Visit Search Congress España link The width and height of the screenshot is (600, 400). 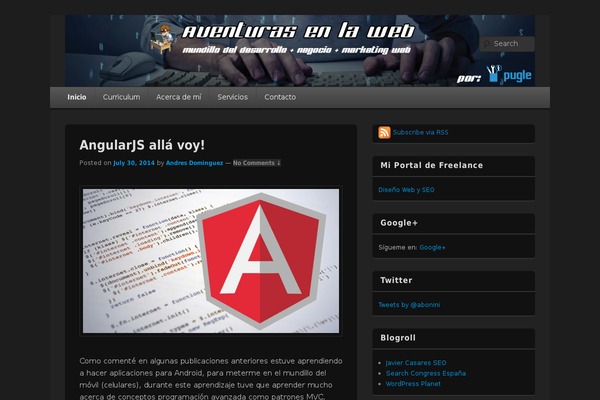coord(426,373)
